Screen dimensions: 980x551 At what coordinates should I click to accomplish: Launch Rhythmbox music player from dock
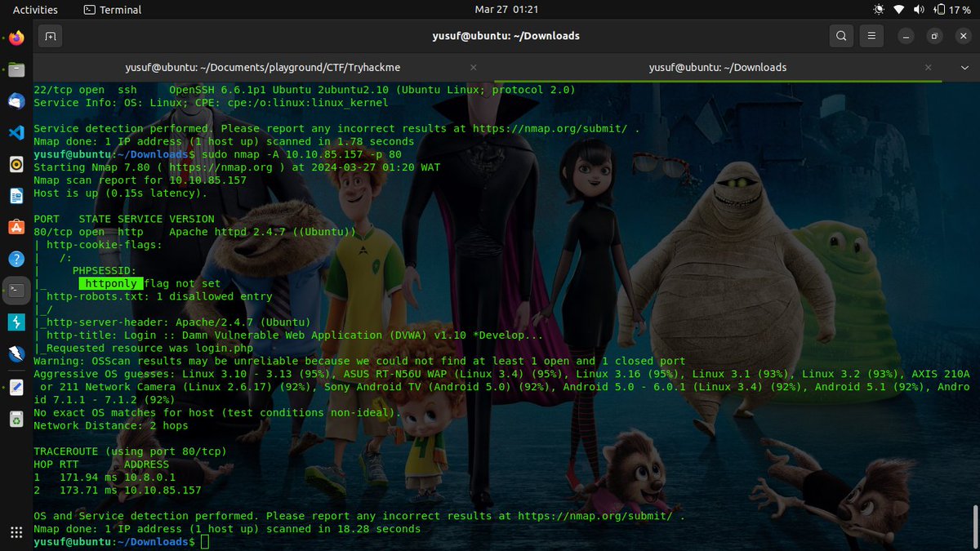pos(16,165)
